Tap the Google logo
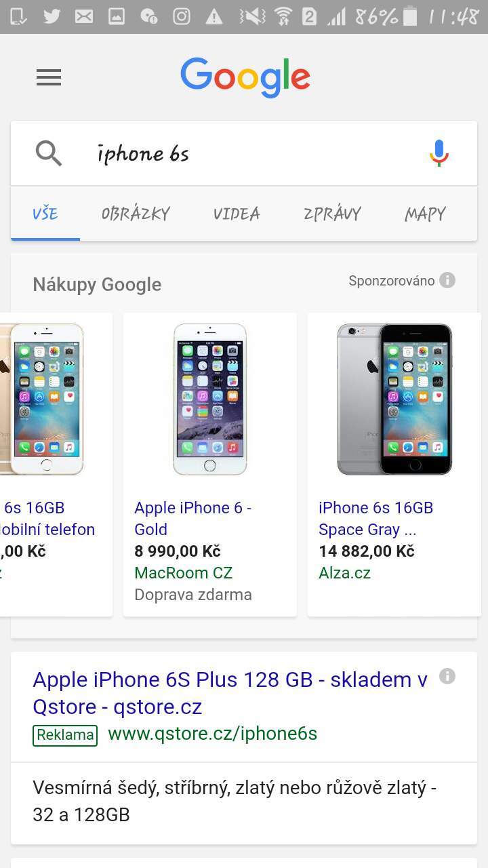 tap(245, 77)
